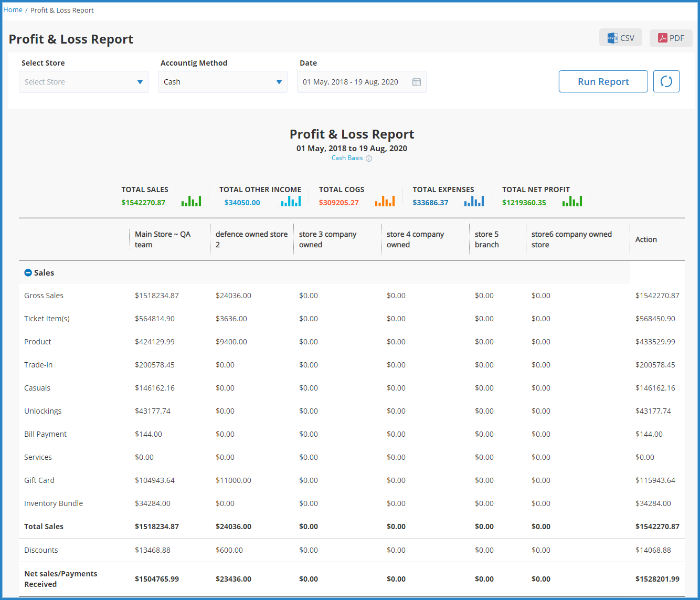The width and height of the screenshot is (700, 600).
Task: Click Gift Card row total $115943.64
Action: coord(655,480)
